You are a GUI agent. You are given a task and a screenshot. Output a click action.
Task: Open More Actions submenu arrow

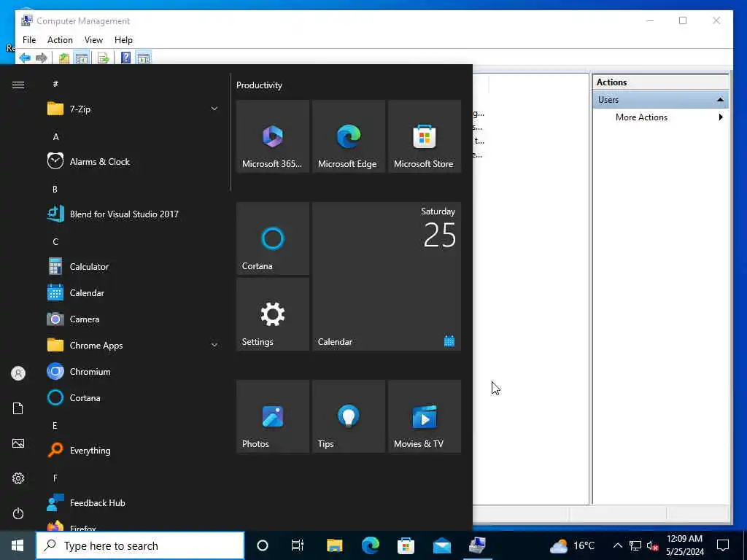(x=721, y=117)
